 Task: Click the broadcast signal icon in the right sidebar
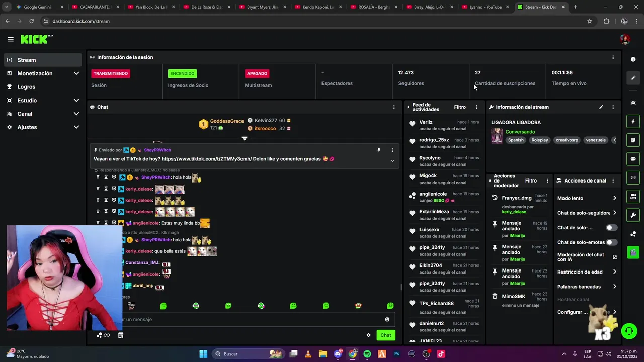(x=633, y=177)
